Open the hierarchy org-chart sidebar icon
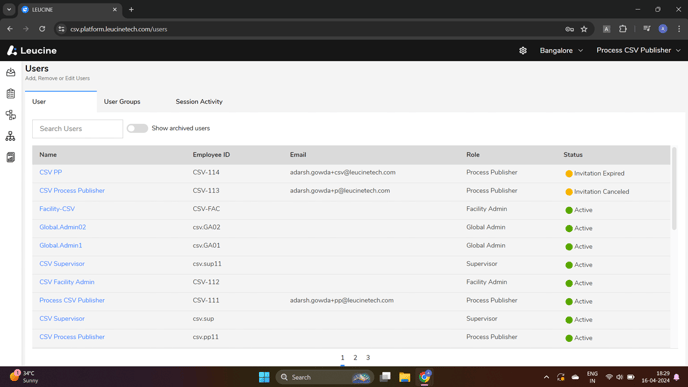 11,136
